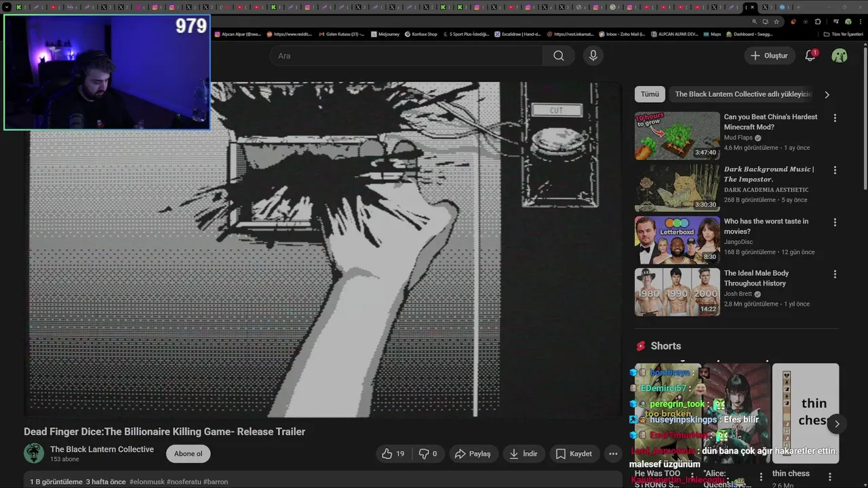Open Konfuse Shop bookmark
The width and height of the screenshot is (868, 488).
point(421,34)
